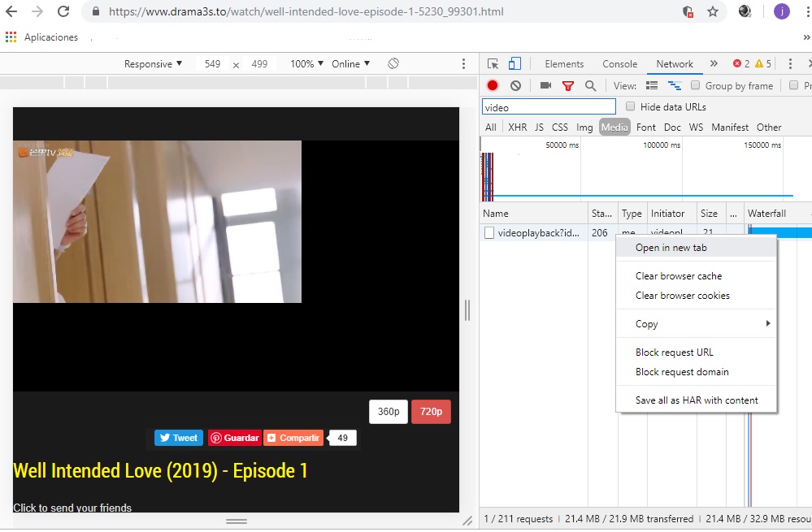Viewport: 812px width, 532px height.
Task: Focus the network filter text field
Action: 549,107
